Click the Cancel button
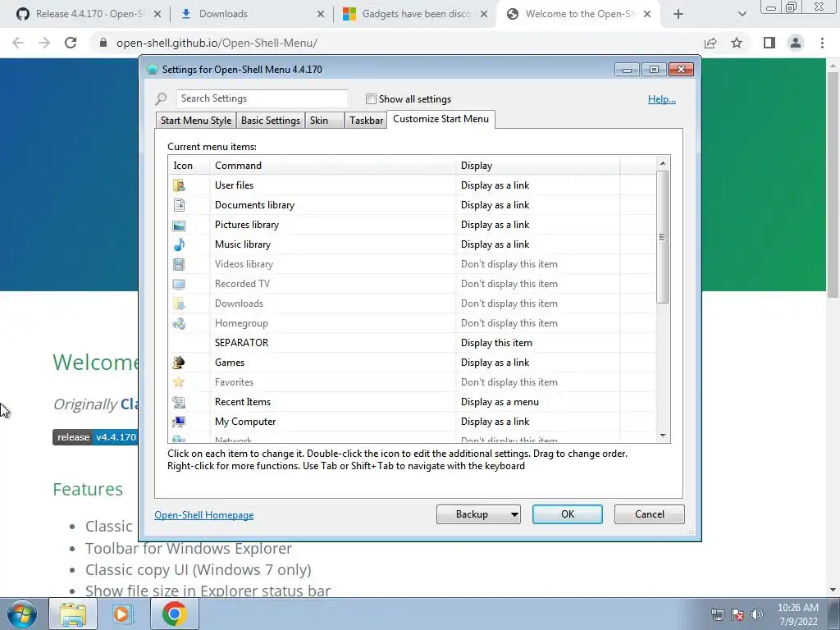The image size is (840, 630). [650, 514]
